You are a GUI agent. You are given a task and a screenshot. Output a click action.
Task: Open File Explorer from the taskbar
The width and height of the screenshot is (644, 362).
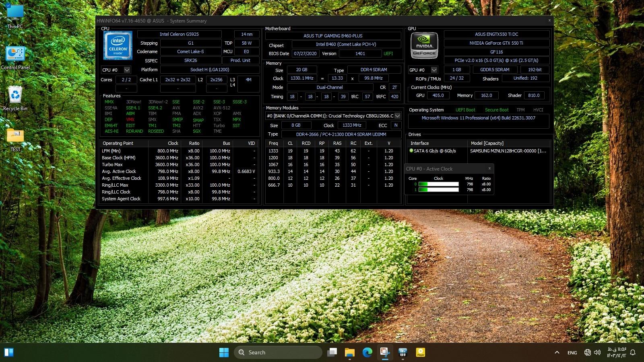coord(349,352)
